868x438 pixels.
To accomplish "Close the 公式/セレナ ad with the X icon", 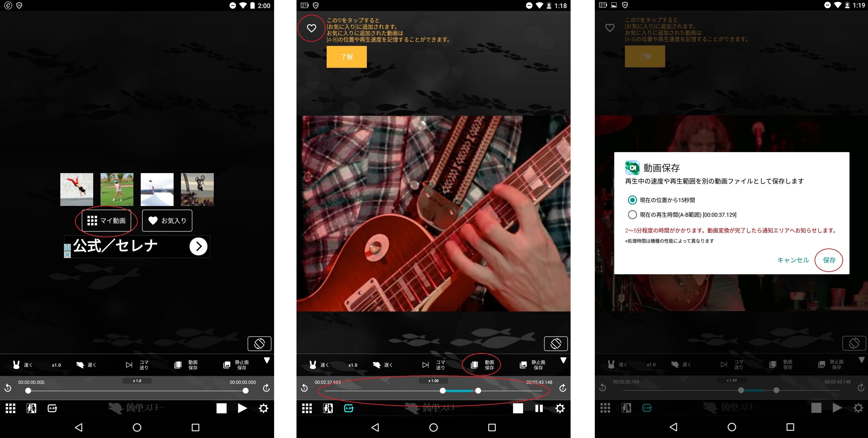I will pyautogui.click(x=67, y=255).
